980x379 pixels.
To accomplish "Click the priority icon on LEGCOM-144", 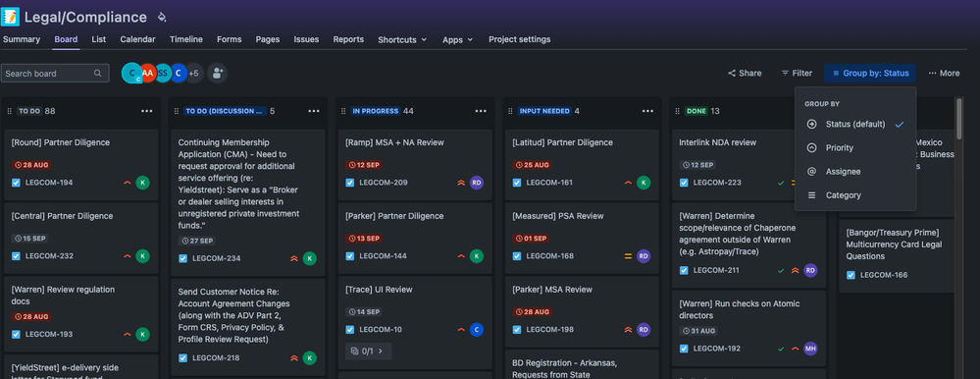I will tap(461, 256).
